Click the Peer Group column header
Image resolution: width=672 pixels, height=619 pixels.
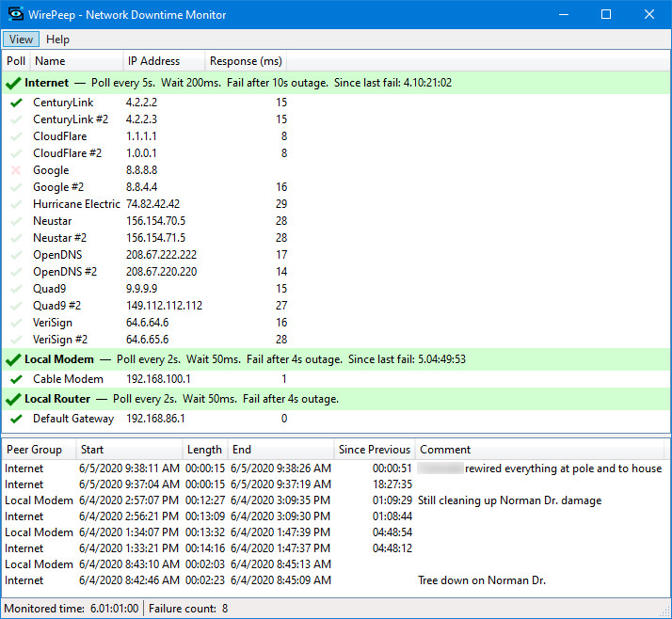[40, 450]
